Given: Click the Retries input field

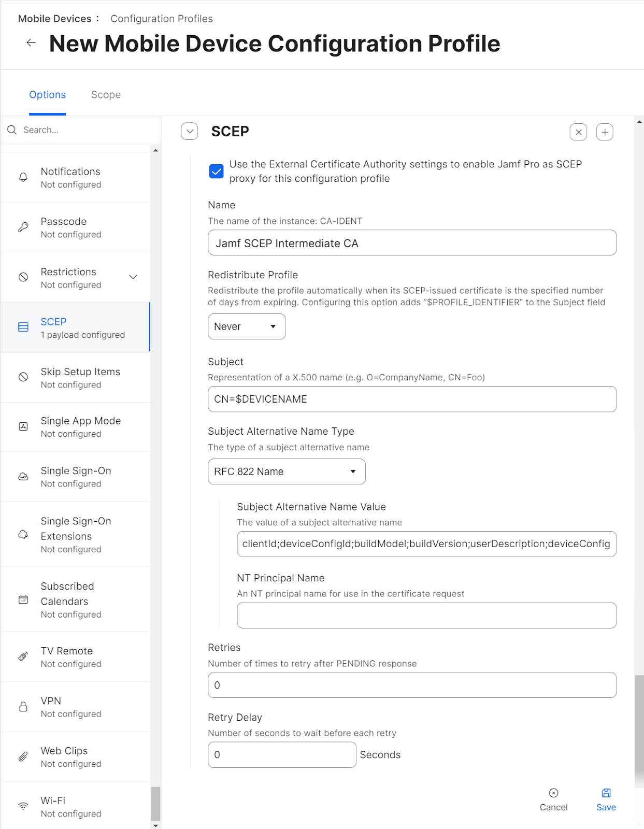Looking at the screenshot, I should pos(412,685).
